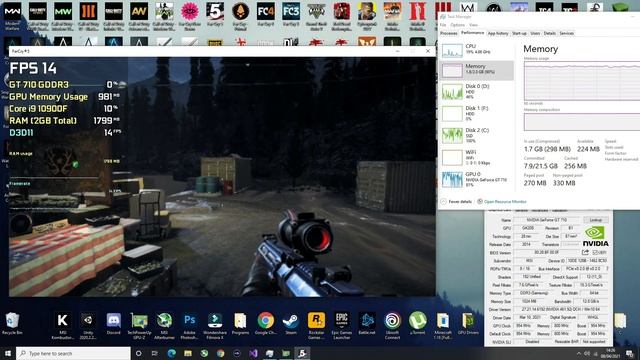Viewport: 640px width, 360px height.
Task: Switch to the App history tab
Action: [x=498, y=33]
